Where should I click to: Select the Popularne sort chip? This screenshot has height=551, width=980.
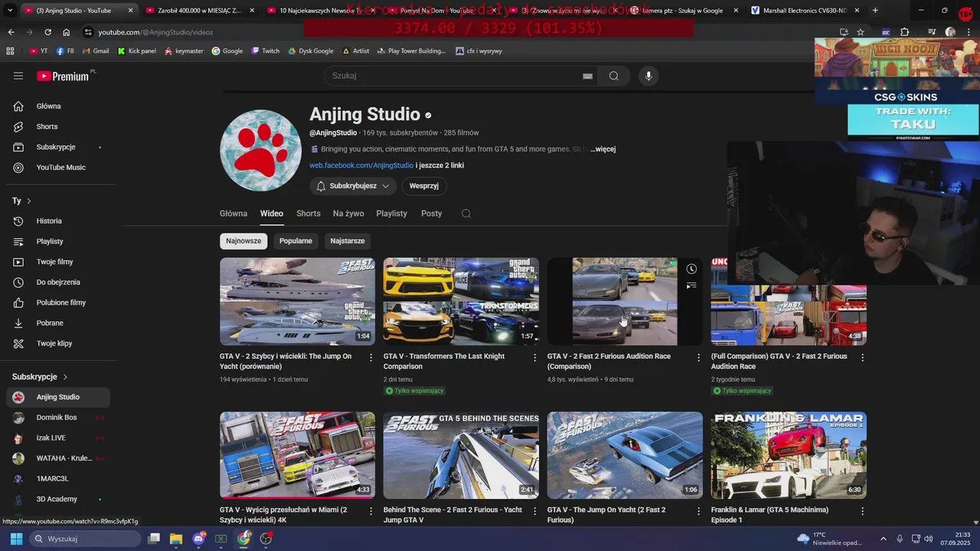[296, 241]
